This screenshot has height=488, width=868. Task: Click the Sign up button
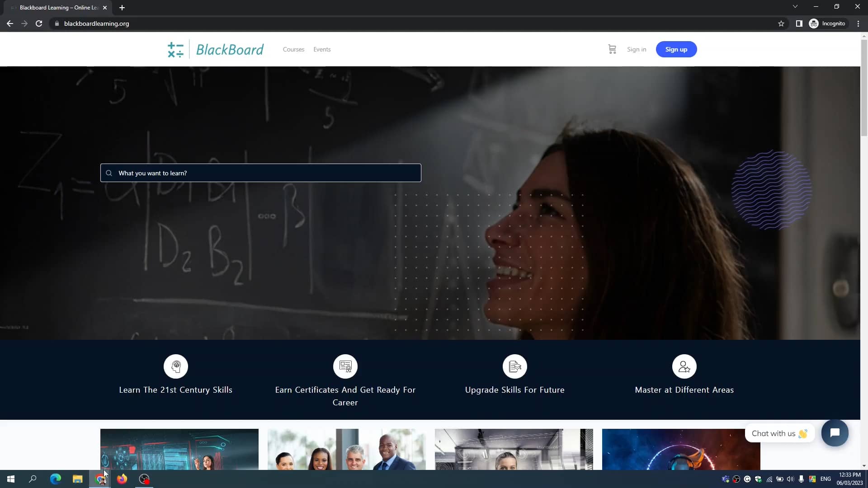(x=676, y=49)
